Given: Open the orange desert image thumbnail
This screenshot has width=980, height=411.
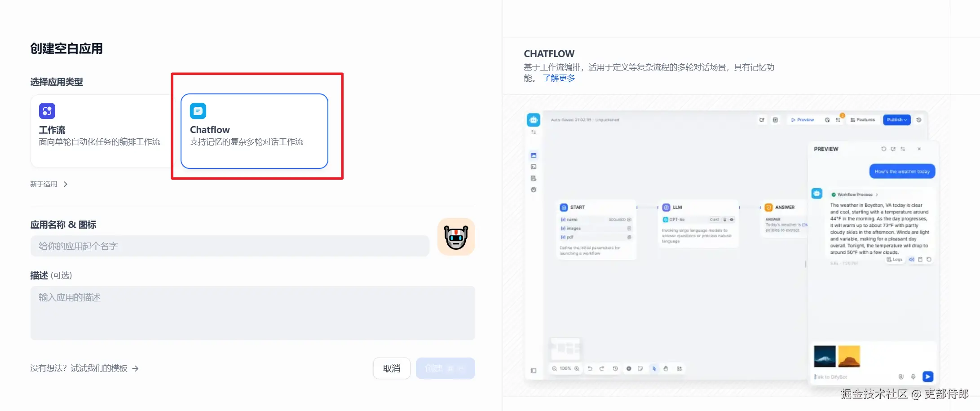Looking at the screenshot, I should [849, 356].
